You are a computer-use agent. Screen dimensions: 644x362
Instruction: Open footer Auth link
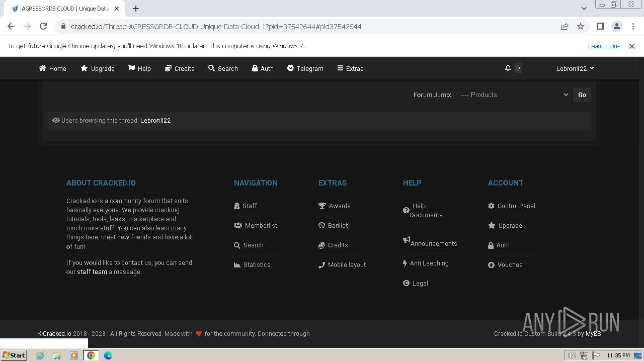coord(499,245)
